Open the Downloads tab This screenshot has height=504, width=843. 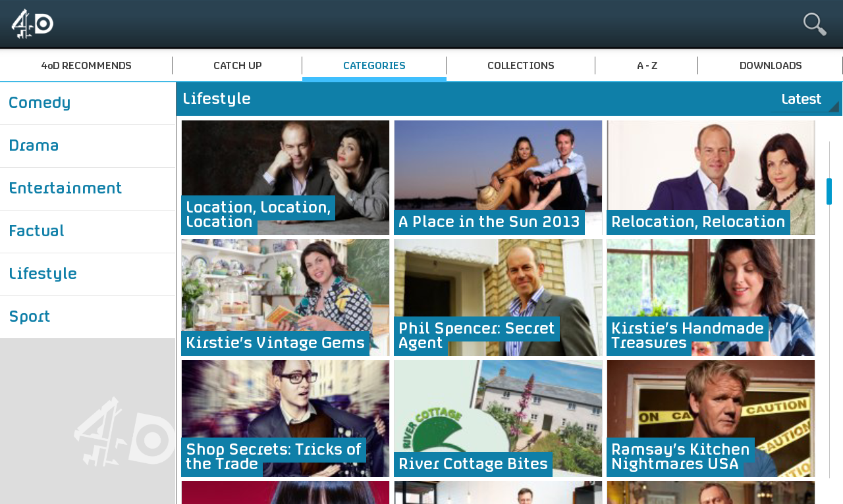771,66
